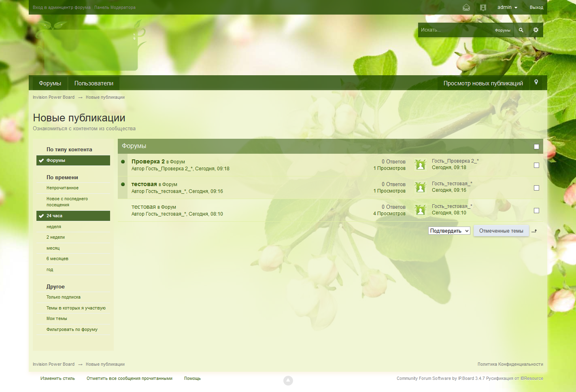This screenshot has width=576, height=392.
Task: Select the checkbox for the 08:10 тестовая topic
Action: (x=536, y=210)
